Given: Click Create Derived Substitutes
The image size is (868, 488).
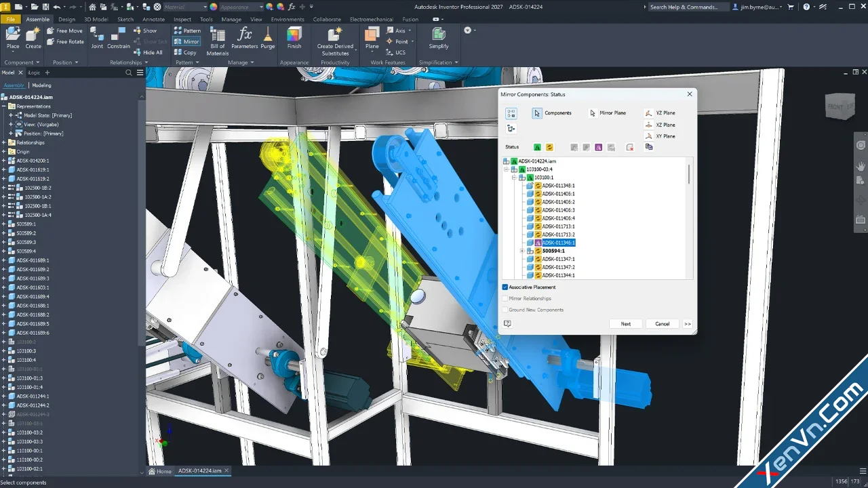Looking at the screenshot, I should (335, 41).
